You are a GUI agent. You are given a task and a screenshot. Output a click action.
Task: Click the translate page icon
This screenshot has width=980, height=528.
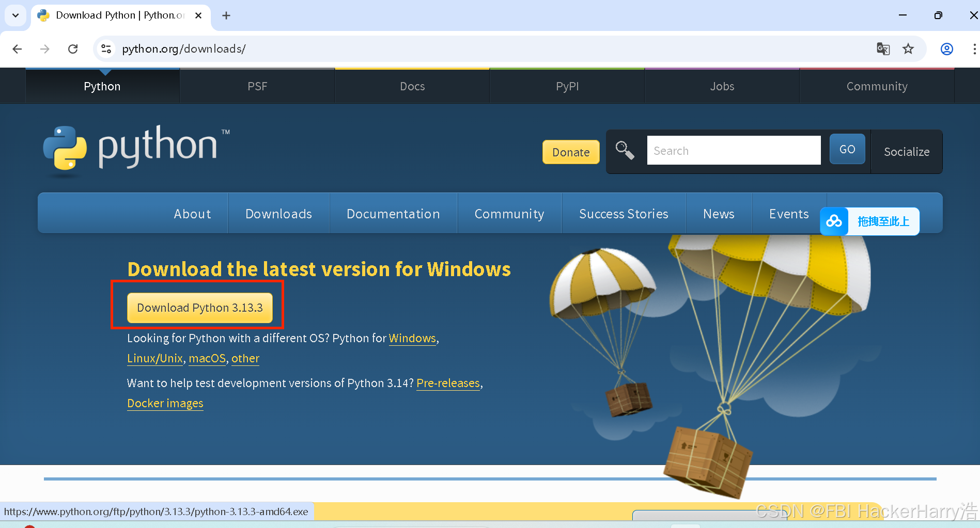[x=883, y=49]
